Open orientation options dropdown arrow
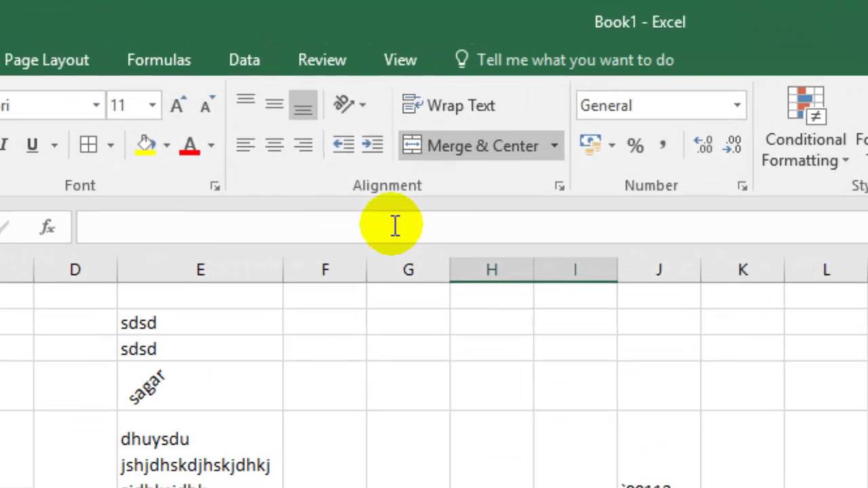This screenshot has width=868, height=488. [363, 104]
